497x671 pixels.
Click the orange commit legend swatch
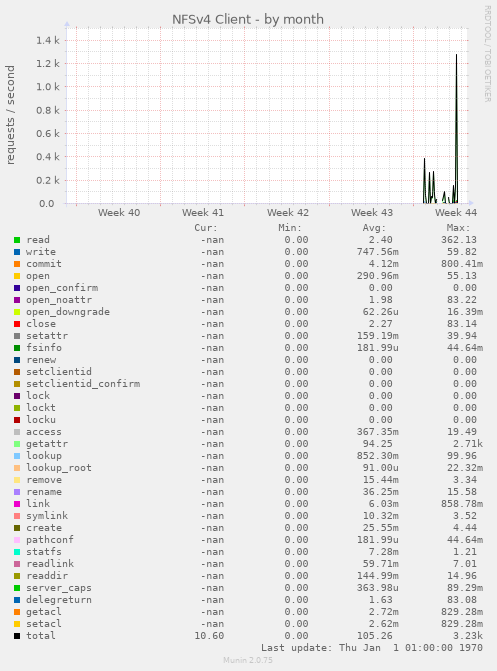pos(17,264)
